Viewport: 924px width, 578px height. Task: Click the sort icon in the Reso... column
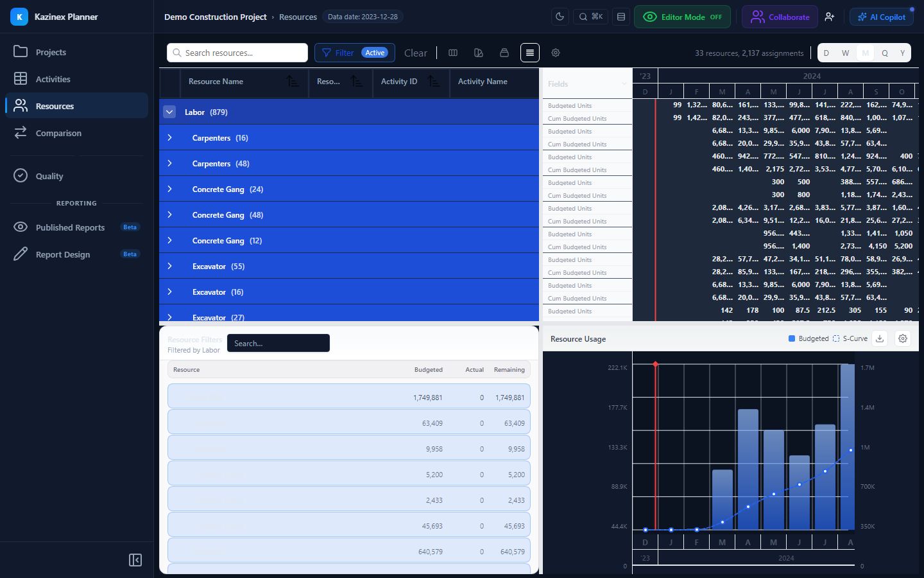(x=357, y=81)
